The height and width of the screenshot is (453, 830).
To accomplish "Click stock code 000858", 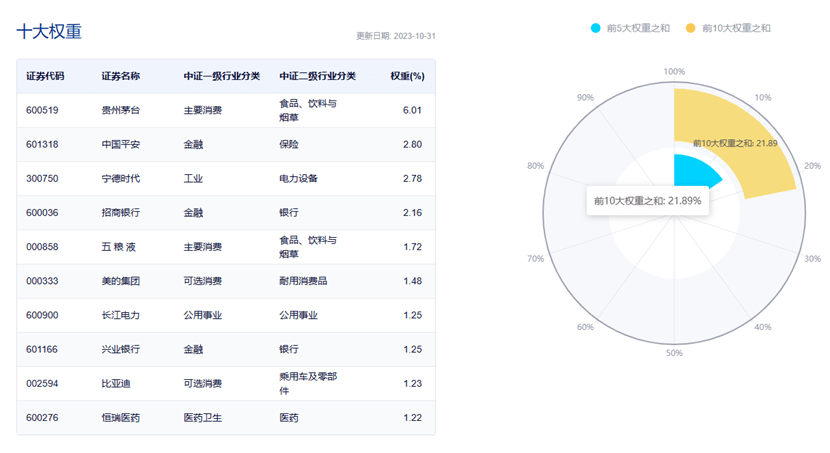I will point(43,247).
